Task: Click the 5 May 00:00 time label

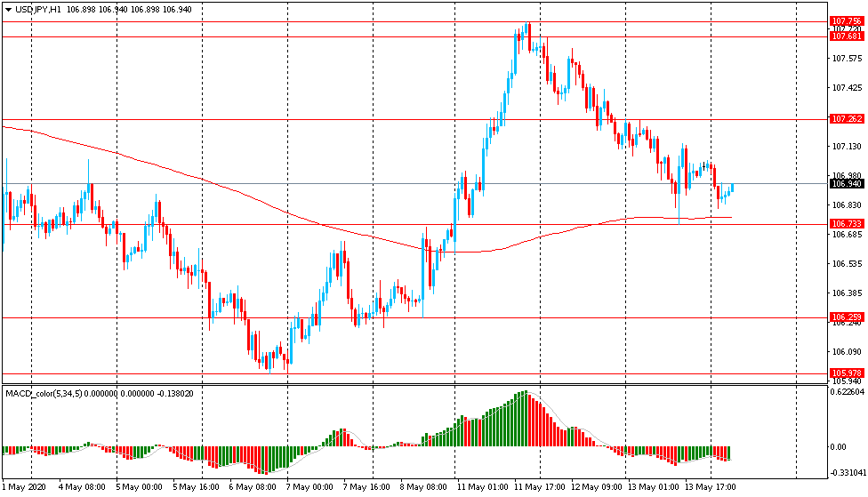Action: pyautogui.click(x=139, y=487)
